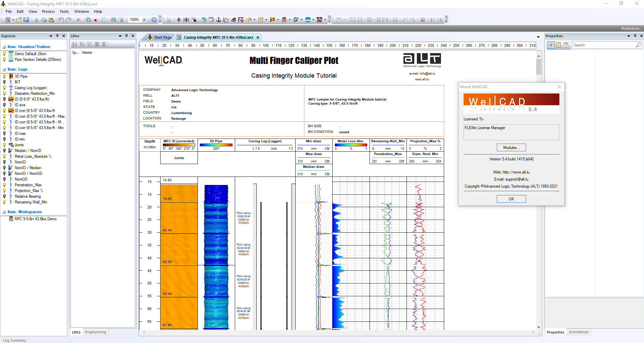Click the yellow cylinder volume tool icon
This screenshot has height=343, width=644.
click(249, 20)
